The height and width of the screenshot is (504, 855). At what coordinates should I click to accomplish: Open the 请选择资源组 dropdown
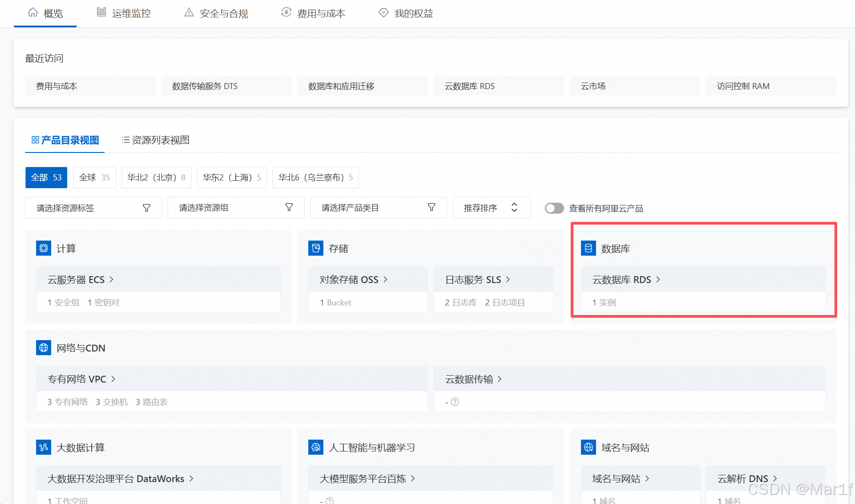(236, 208)
